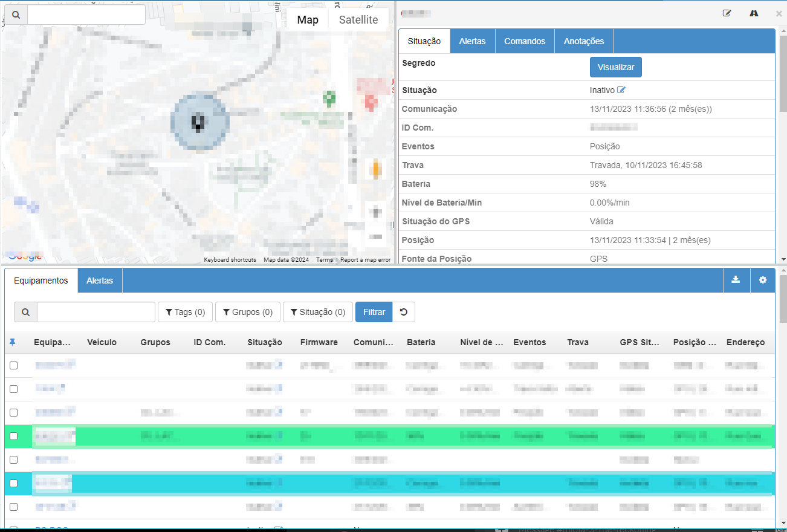Click the equipment search magnifier icon
The width and height of the screenshot is (787, 532).
(x=25, y=312)
